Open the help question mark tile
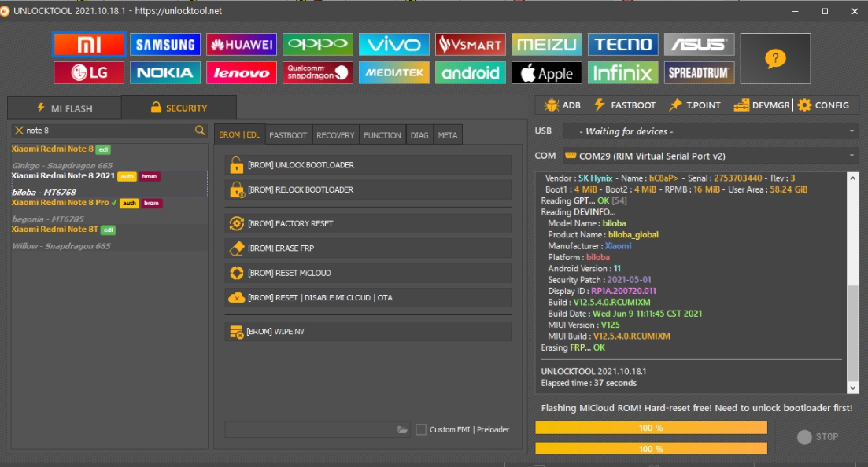The width and height of the screenshot is (868, 467). (776, 58)
